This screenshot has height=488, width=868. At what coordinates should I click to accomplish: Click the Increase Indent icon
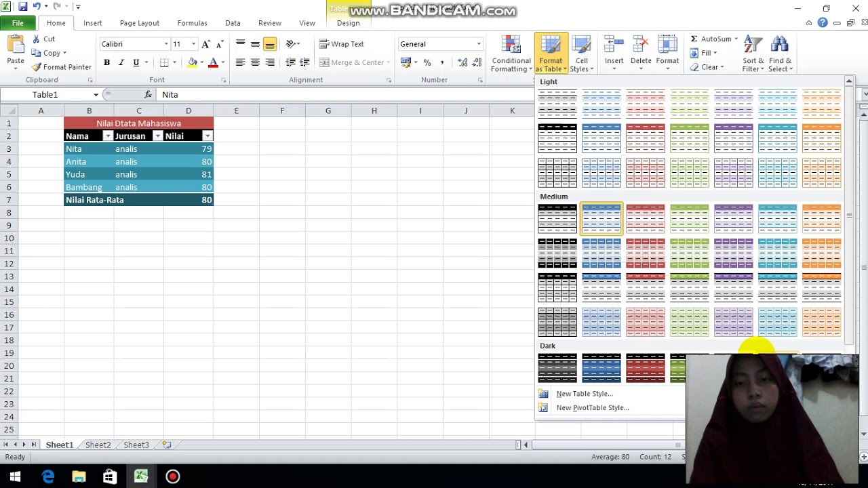[x=304, y=62]
